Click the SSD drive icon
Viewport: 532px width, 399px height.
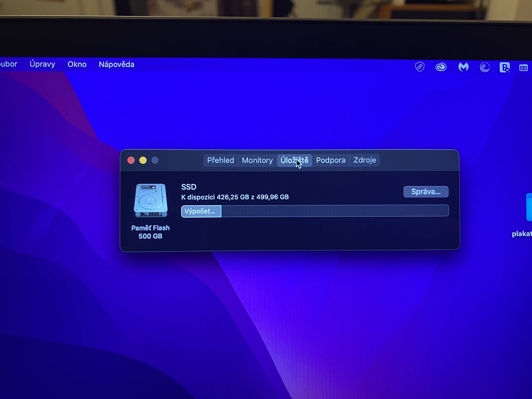tap(151, 200)
